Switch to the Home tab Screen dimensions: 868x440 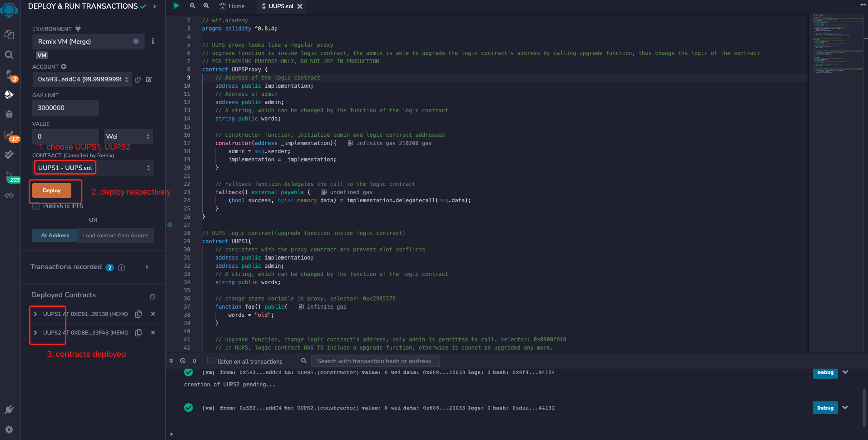click(x=232, y=6)
